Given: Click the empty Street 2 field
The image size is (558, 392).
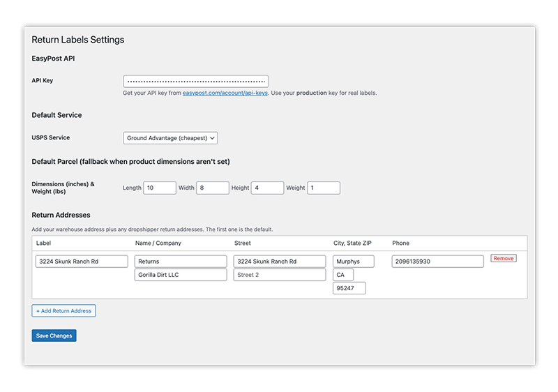Looking at the screenshot, I should point(280,275).
